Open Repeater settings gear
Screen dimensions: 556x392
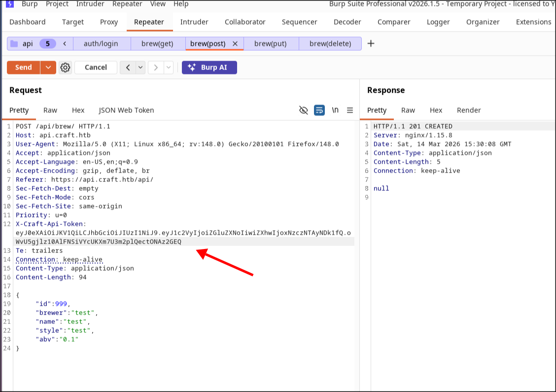click(65, 68)
